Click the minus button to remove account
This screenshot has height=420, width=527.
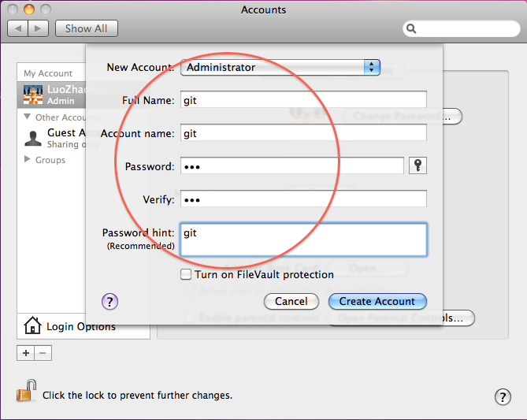point(43,353)
